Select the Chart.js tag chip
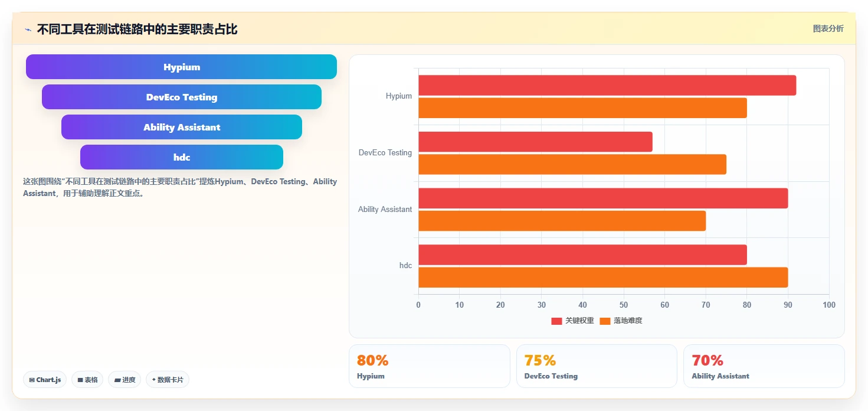 [45, 380]
